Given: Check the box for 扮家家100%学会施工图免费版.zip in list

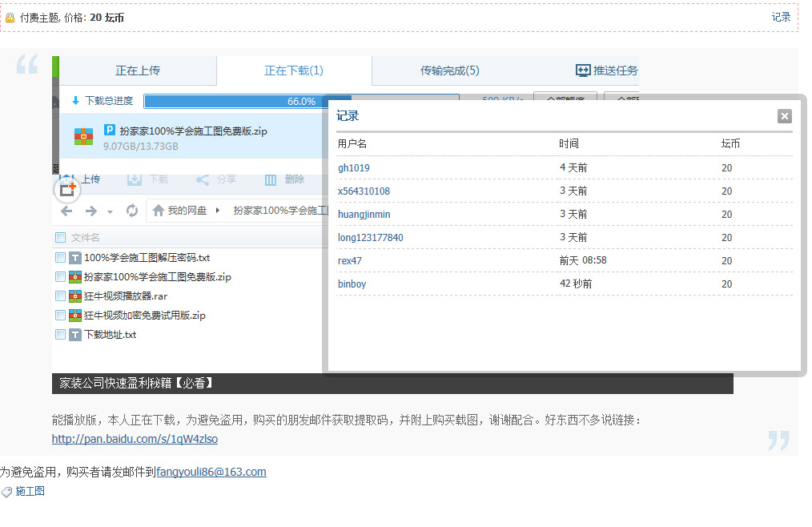Looking at the screenshot, I should (61, 276).
